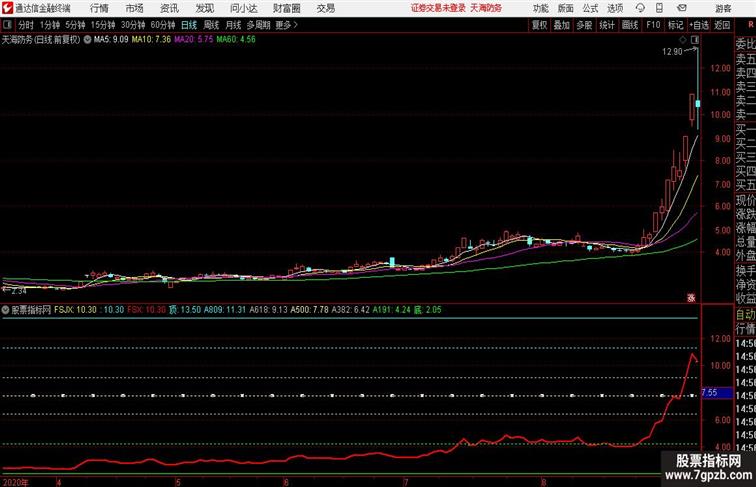756x487 pixels.
Task: Open the 交易 menu
Action: pyautogui.click(x=325, y=8)
